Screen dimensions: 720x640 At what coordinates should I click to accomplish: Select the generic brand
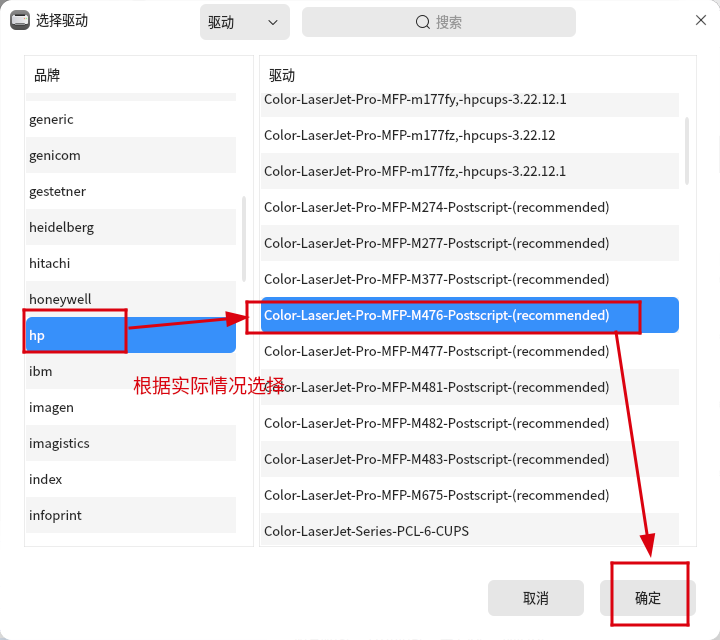click(130, 119)
